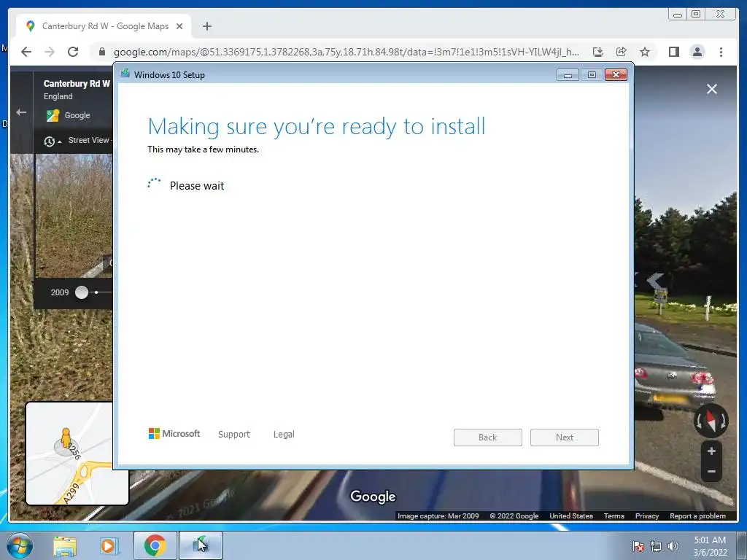Open the Chrome three-dot menu
Image resolution: width=747 pixels, height=560 pixels.
point(721,52)
